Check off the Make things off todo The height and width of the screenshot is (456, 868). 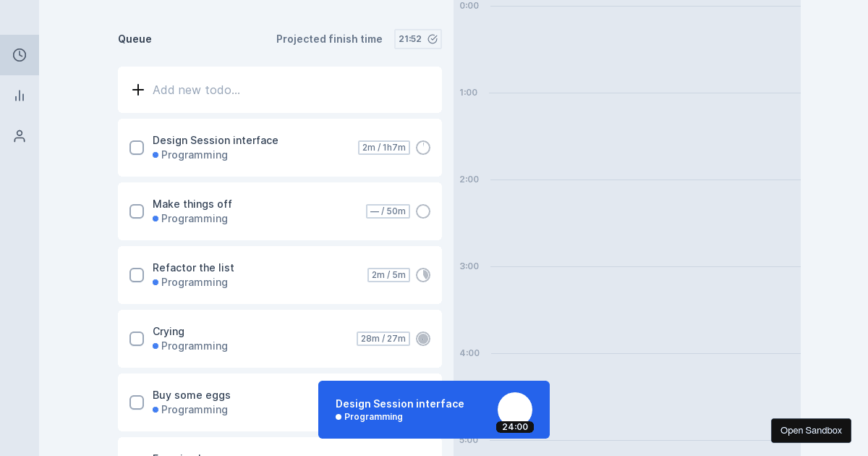pyautogui.click(x=137, y=211)
